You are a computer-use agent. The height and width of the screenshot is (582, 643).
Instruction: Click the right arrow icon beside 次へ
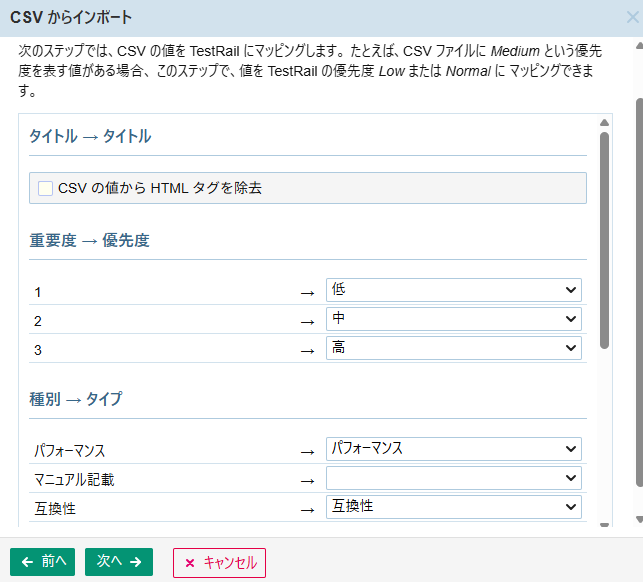pyautogui.click(x=135, y=562)
